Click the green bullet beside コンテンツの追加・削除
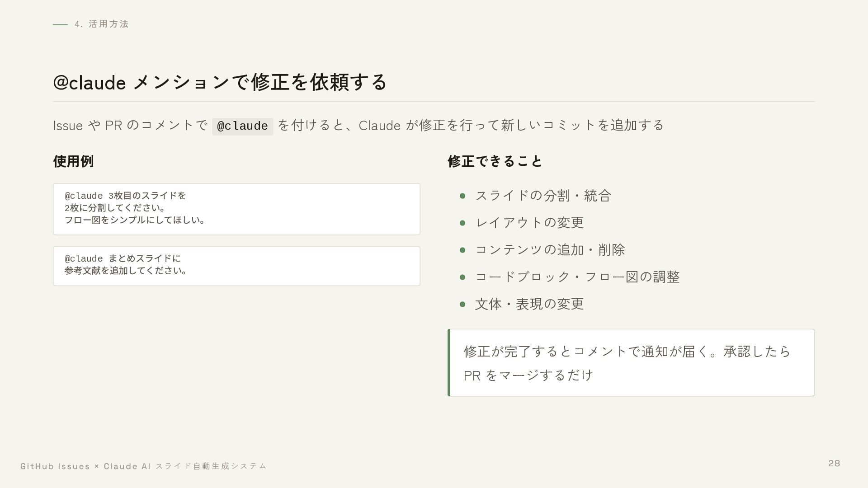868x488 pixels. (x=462, y=250)
